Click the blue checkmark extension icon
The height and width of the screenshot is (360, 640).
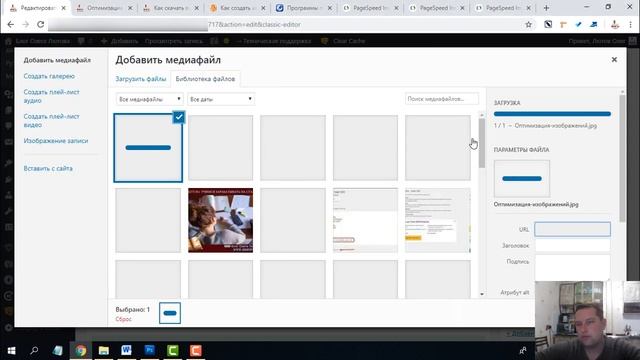coord(578,24)
